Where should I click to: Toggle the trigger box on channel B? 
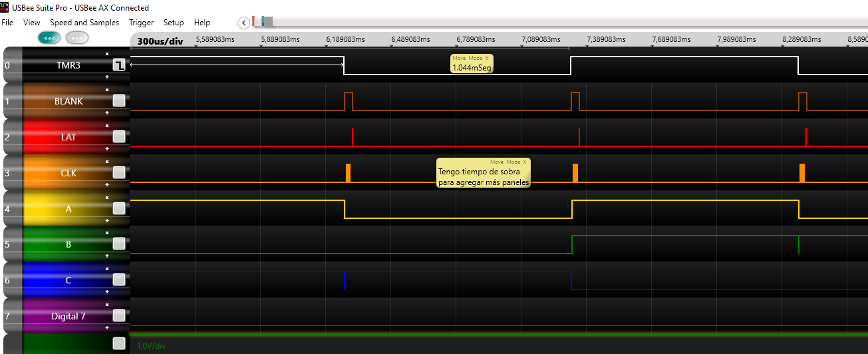pyautogui.click(x=119, y=244)
